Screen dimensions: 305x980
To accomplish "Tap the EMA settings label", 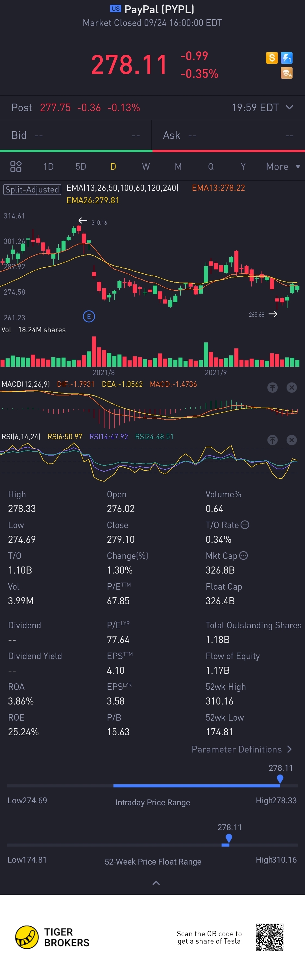I will pos(123,187).
